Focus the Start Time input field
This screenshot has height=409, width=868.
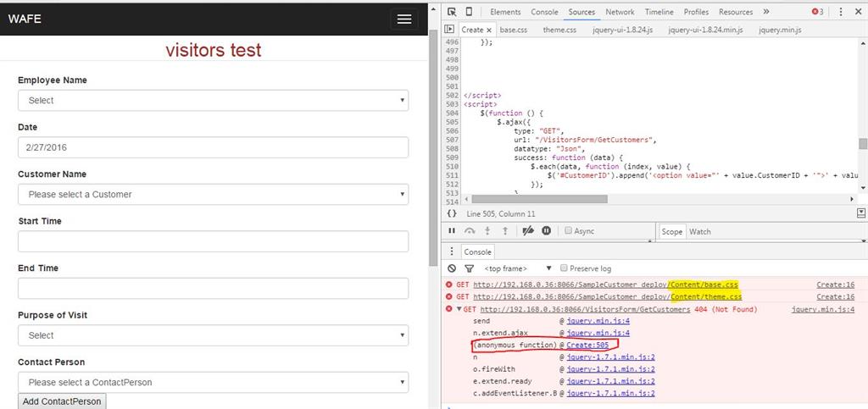tap(213, 241)
